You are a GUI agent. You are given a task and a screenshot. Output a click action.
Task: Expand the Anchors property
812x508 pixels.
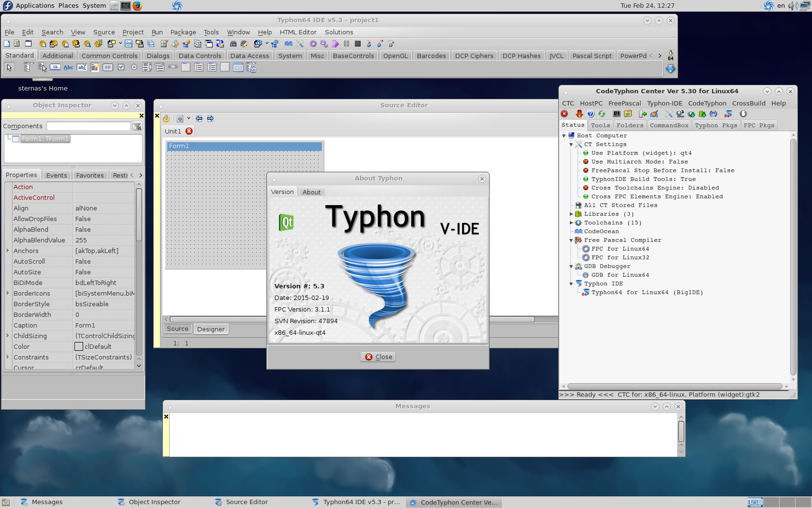pyautogui.click(x=7, y=251)
